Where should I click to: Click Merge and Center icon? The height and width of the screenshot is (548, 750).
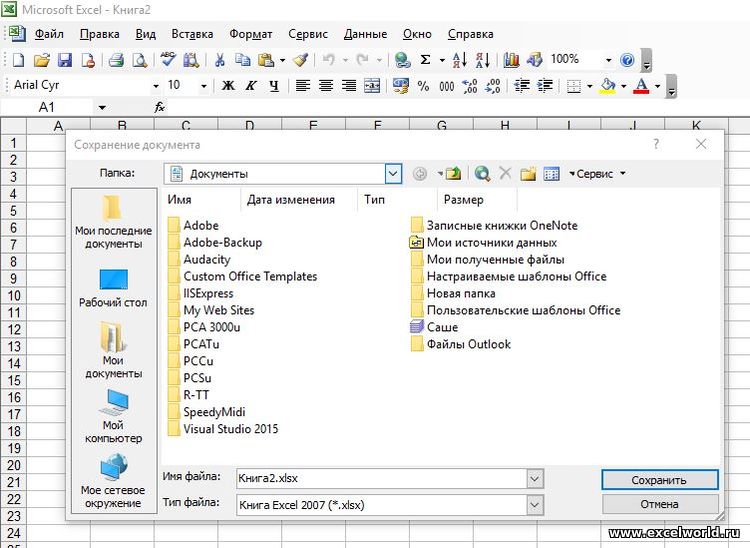coord(372,86)
